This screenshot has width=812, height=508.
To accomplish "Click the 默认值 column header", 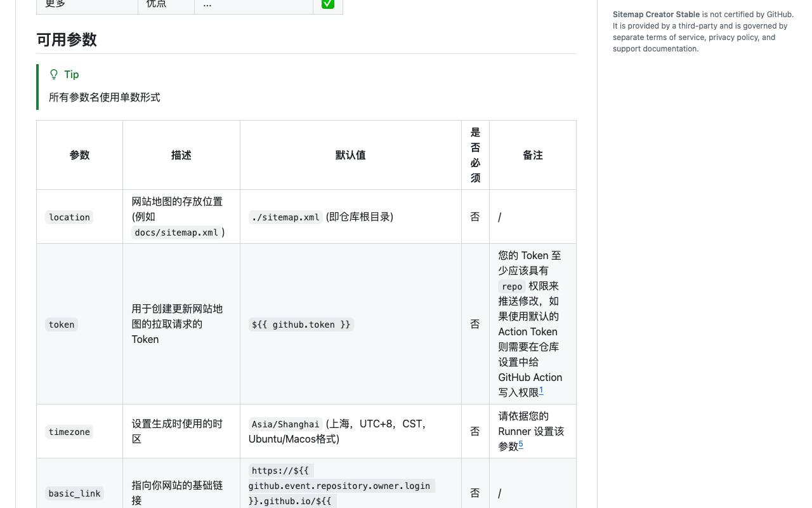I will pyautogui.click(x=351, y=155).
